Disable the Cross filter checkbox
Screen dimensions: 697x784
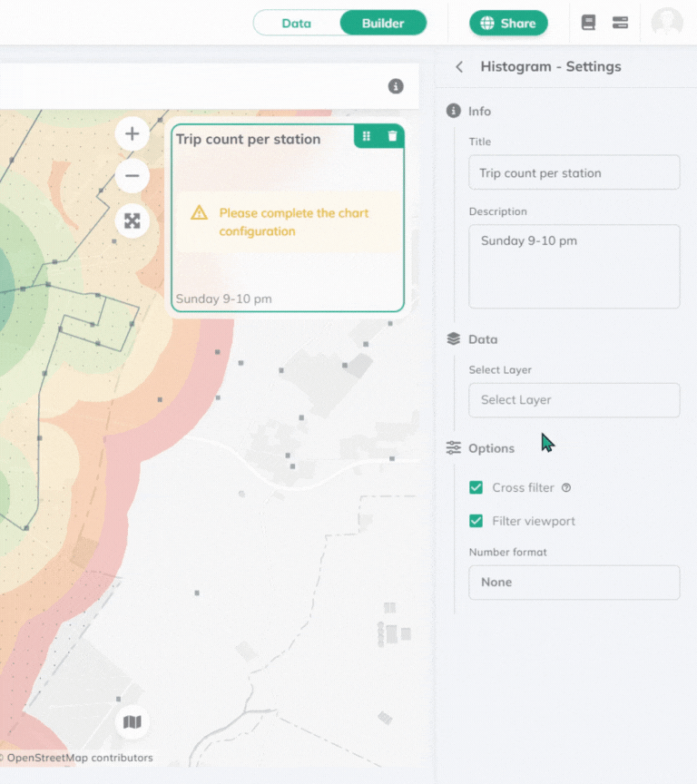[x=476, y=488]
